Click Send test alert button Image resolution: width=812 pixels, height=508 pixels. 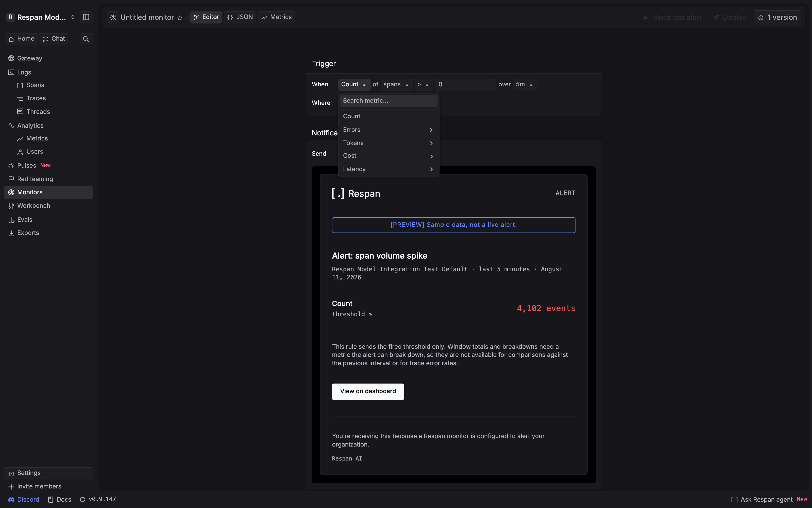tap(672, 18)
